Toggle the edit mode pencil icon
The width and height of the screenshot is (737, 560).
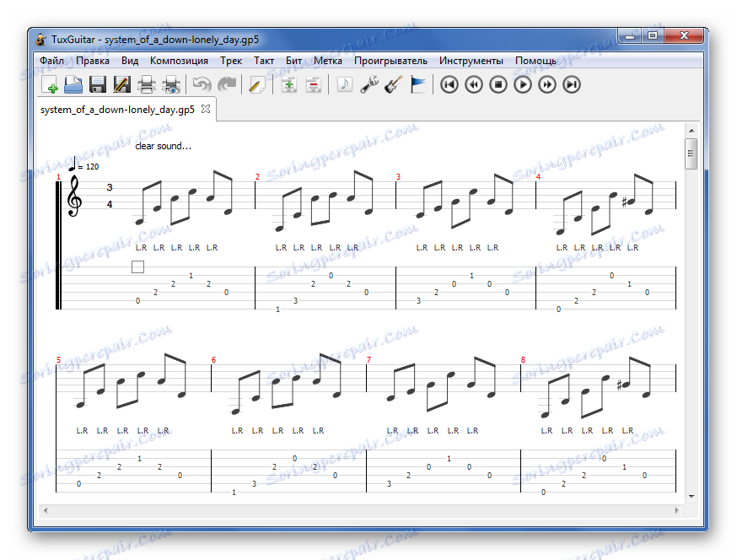[x=257, y=85]
